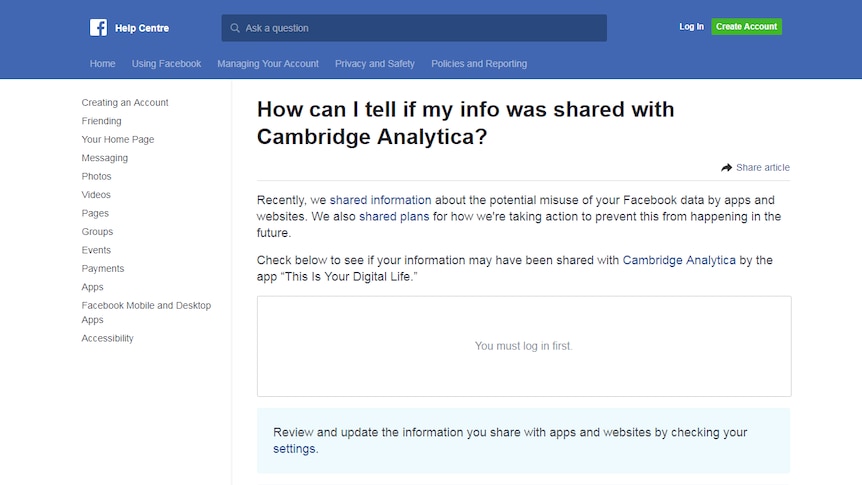Open the Policies and Reporting menu
862x485 pixels.
(x=479, y=64)
